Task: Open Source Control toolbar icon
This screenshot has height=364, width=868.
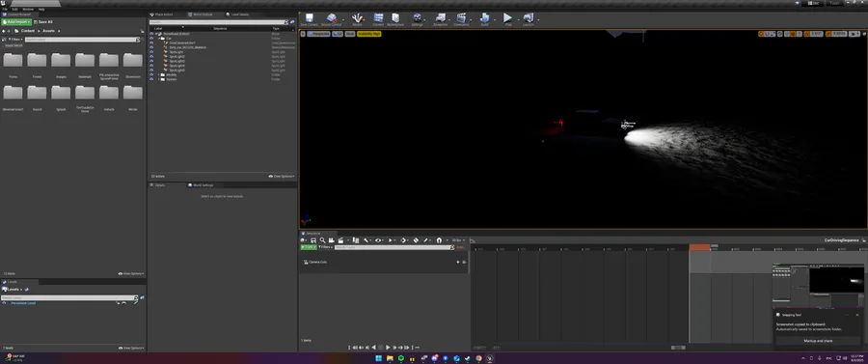Action: tap(332, 19)
